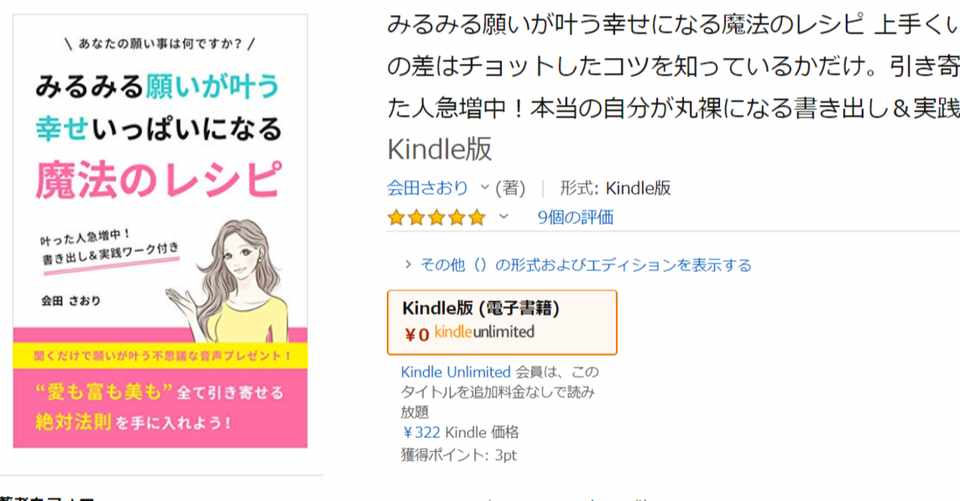
Task: Open the 9個の評価 reviews link
Action: click(576, 217)
